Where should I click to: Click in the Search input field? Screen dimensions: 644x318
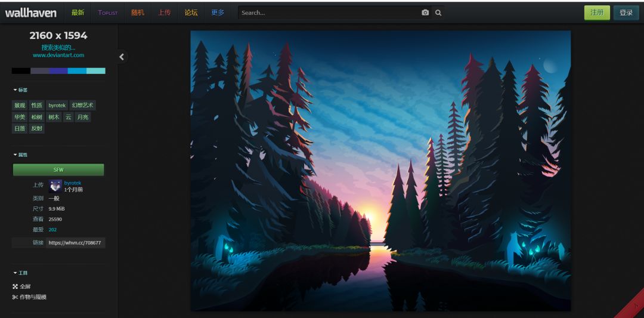[329, 13]
